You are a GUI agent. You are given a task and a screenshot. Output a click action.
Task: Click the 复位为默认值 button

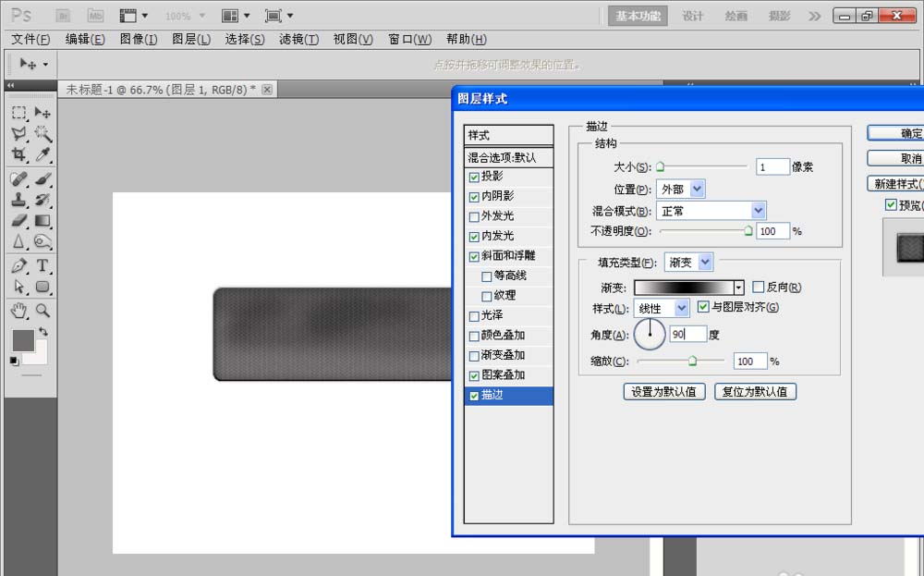(x=755, y=391)
